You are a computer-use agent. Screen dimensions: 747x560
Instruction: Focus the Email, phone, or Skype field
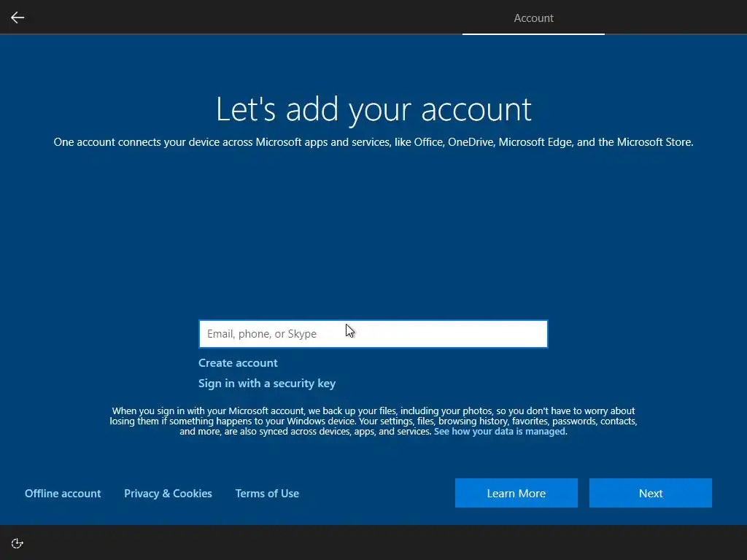click(373, 334)
